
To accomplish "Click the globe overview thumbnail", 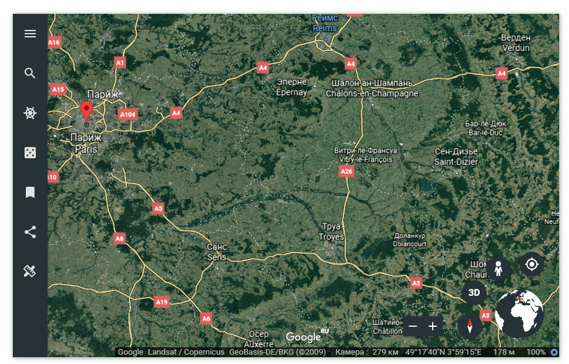I will 519,314.
